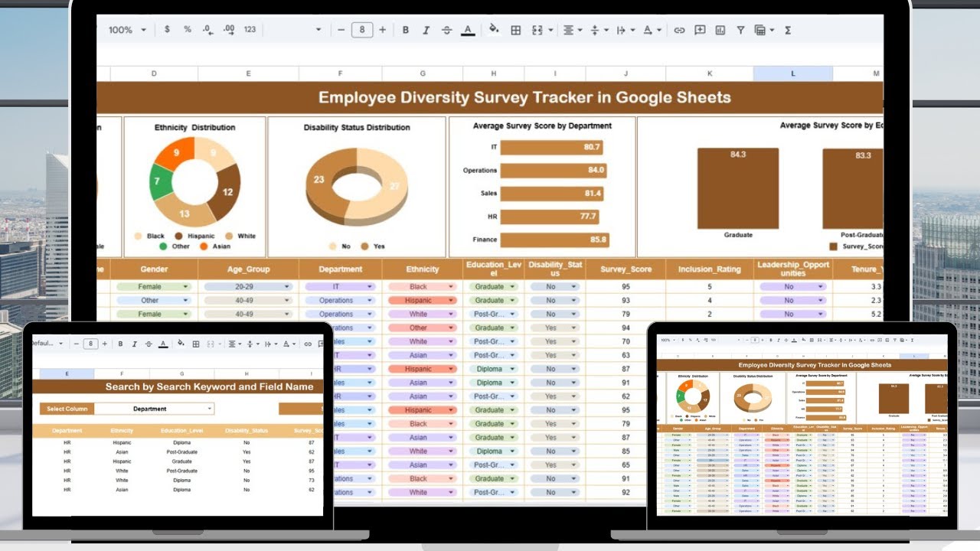Open borders tool in left laptop toolbar

[x=196, y=344]
